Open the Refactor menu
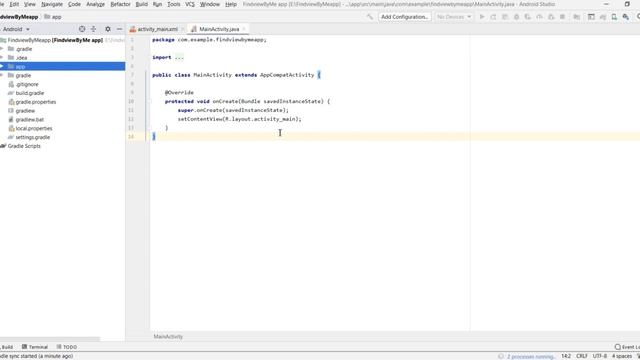The width and height of the screenshot is (640, 360). click(x=120, y=4)
